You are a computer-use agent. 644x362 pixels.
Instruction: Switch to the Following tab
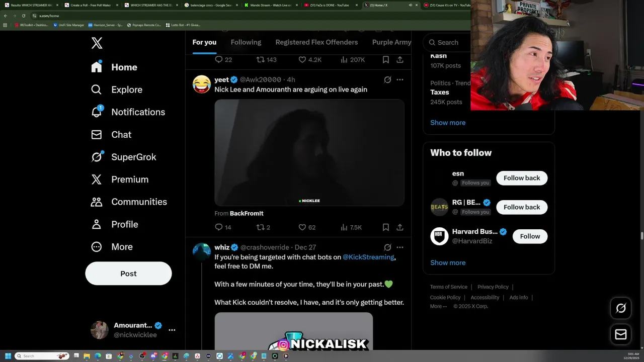[246, 42]
